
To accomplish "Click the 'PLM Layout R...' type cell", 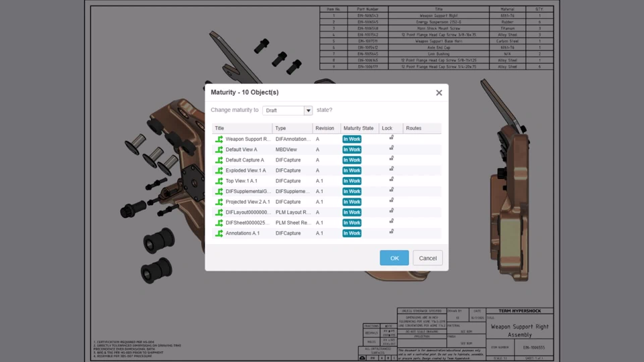I will pyautogui.click(x=293, y=213).
